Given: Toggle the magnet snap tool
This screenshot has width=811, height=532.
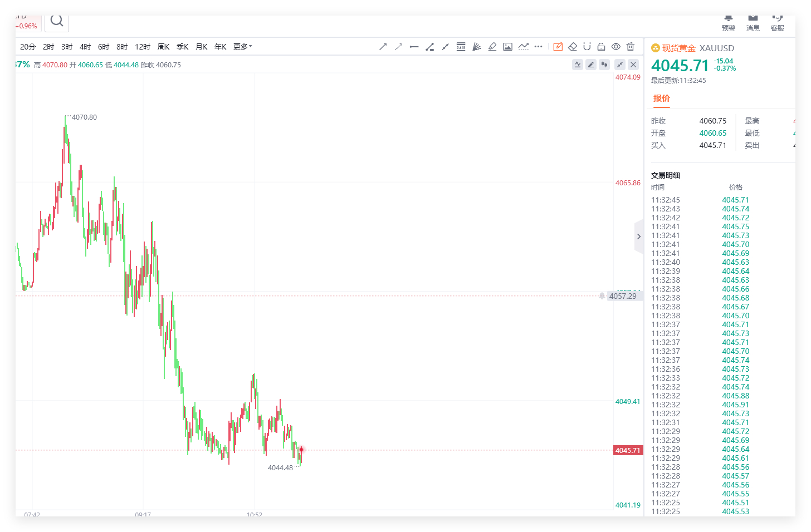Looking at the screenshot, I should coord(587,47).
